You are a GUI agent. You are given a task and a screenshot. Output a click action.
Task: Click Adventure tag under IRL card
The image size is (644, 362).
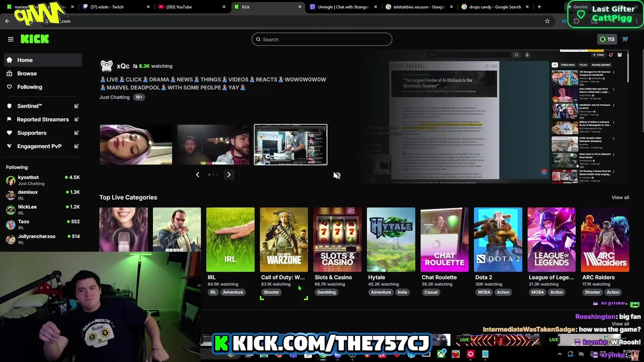coord(233,292)
